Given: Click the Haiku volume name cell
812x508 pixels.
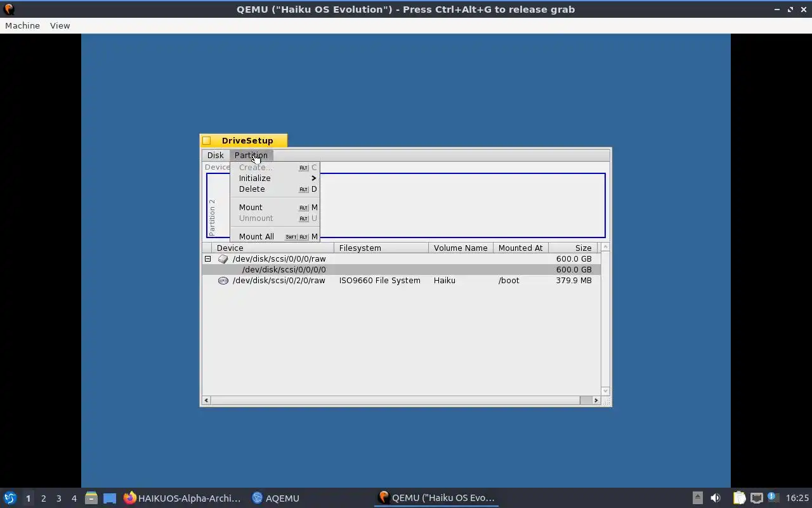Looking at the screenshot, I should click(x=444, y=280).
